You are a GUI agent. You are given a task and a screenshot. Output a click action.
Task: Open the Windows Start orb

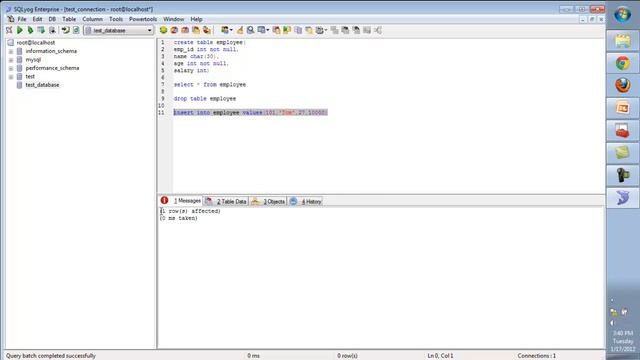pyautogui.click(x=623, y=15)
